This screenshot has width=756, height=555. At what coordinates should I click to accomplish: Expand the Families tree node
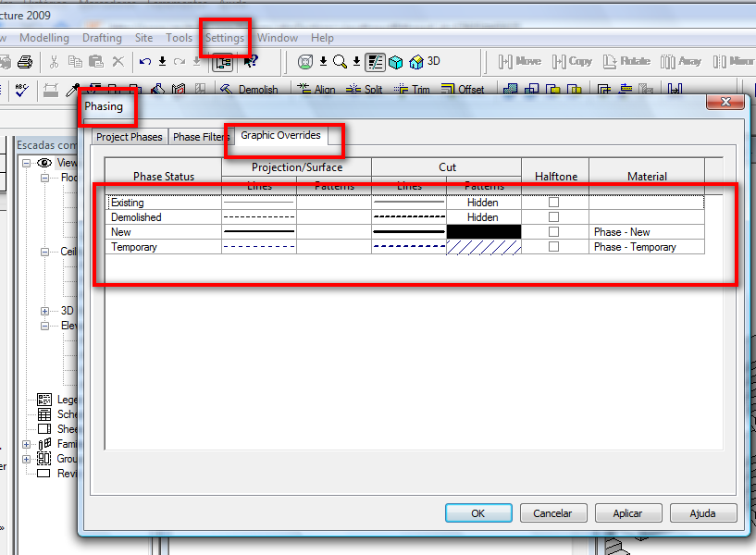[27, 444]
